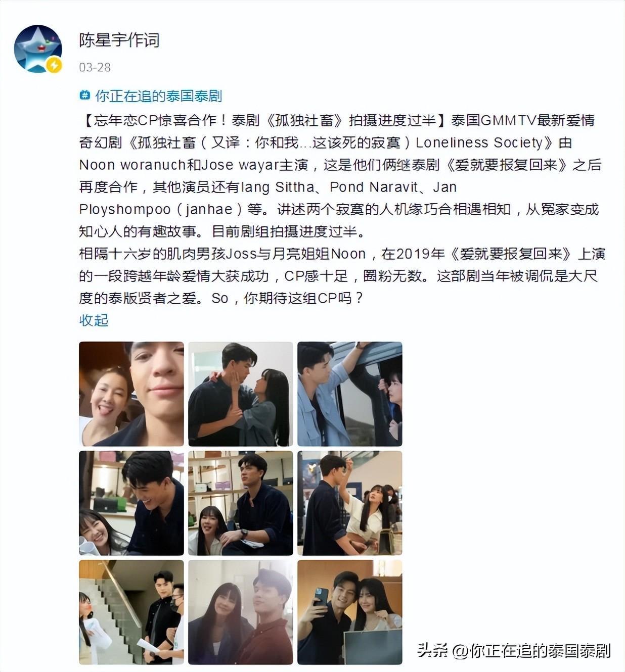Screen dimensions: 625x672
Task: Open staircase behind-the-scenes photo
Action: point(131,612)
